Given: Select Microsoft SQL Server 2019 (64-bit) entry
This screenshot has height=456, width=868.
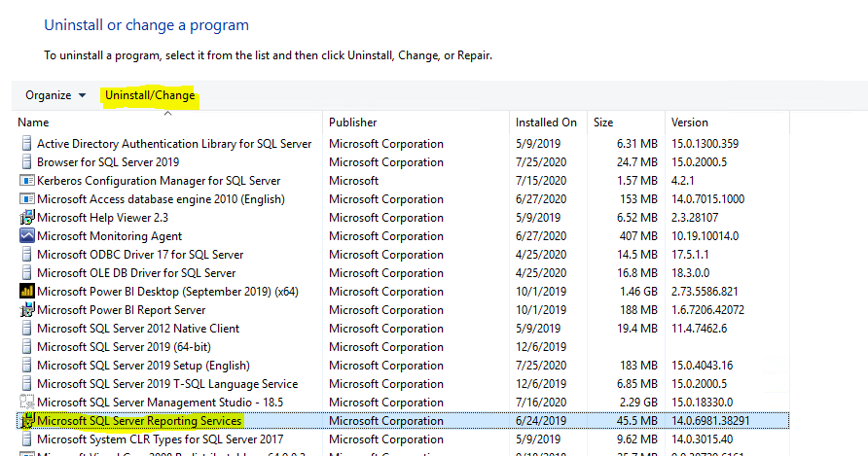Looking at the screenshot, I should click(124, 347).
